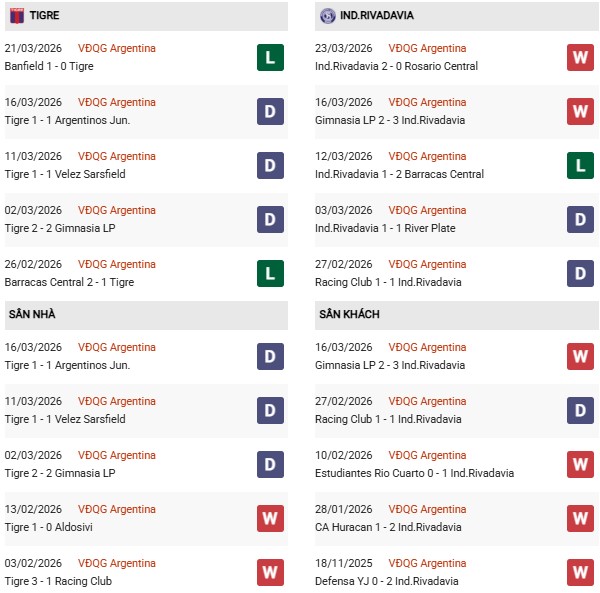
Task: Click the L badge for Banfield vs Tigre
Action: 270,57
